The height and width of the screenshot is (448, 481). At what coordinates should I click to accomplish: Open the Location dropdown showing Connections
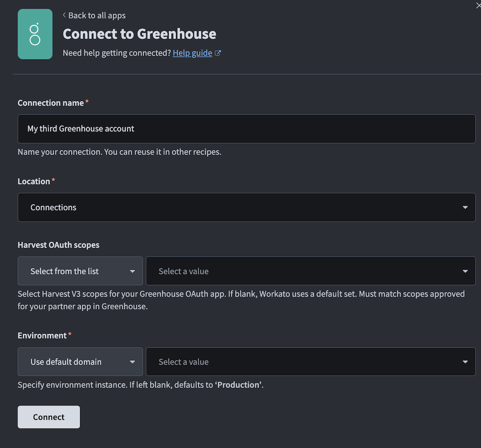[x=246, y=207]
